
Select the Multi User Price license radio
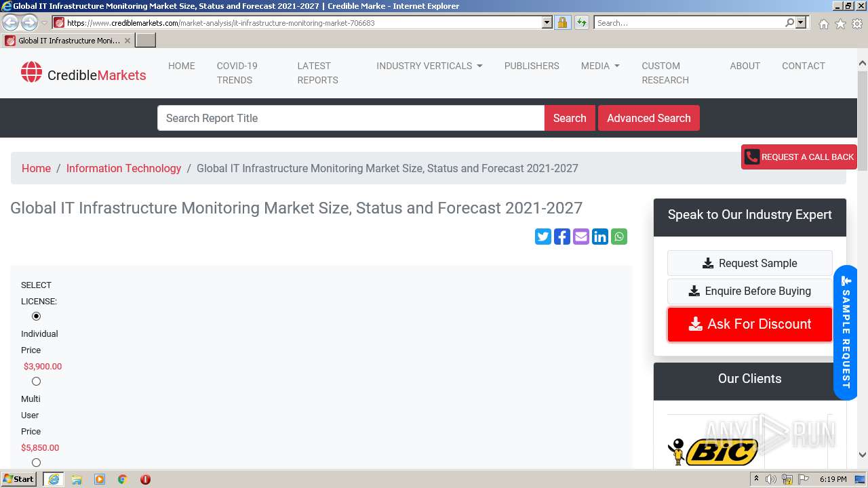[x=37, y=381]
